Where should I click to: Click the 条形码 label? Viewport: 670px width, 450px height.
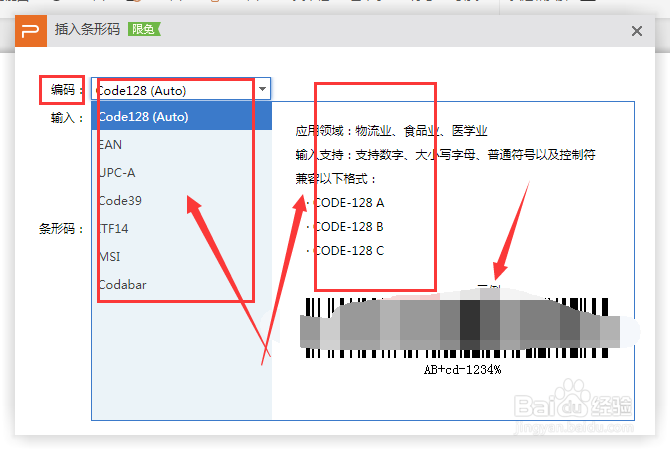coord(61,229)
